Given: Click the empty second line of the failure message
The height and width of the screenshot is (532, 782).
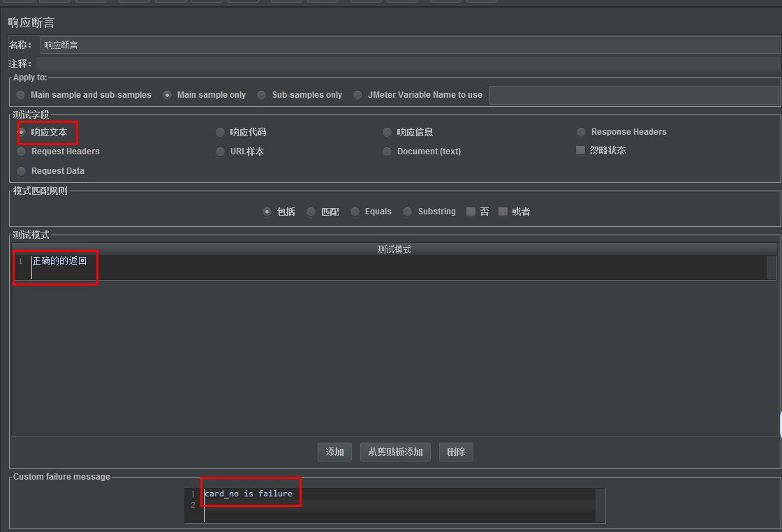Looking at the screenshot, I should point(399,505).
